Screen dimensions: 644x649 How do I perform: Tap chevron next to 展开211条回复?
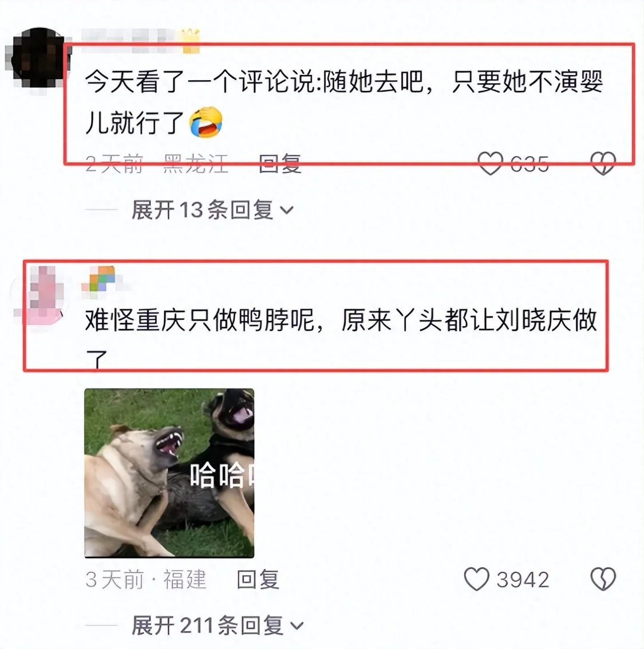[x=297, y=626]
